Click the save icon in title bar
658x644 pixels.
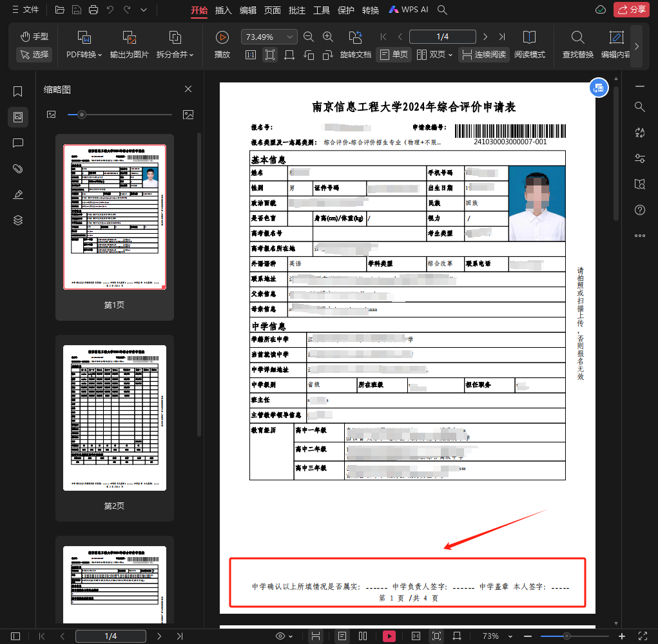click(77, 10)
